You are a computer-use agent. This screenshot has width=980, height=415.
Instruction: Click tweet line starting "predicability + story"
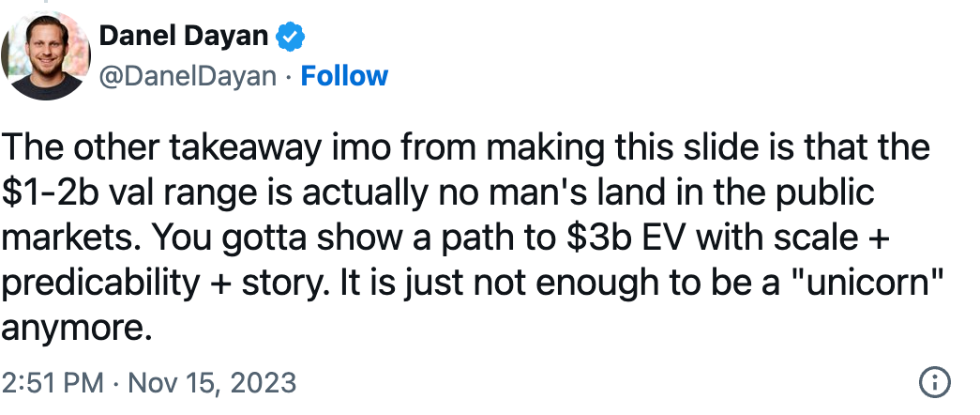click(472, 284)
